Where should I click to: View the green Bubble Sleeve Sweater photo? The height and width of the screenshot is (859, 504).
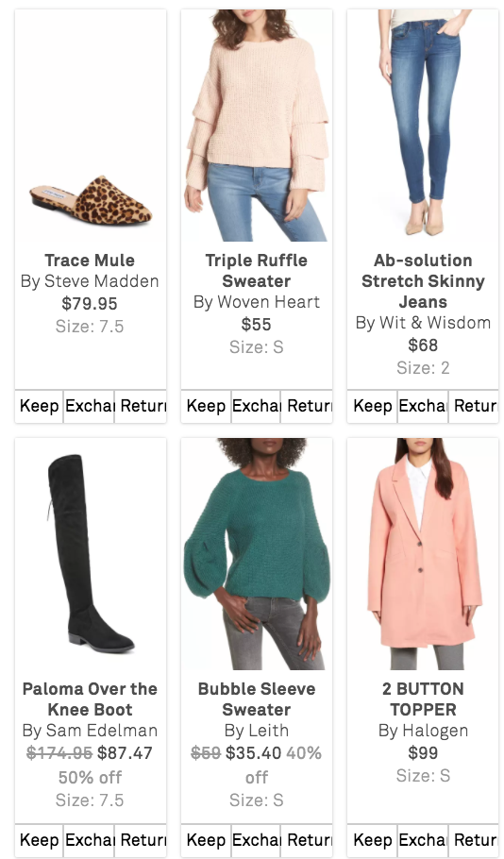click(x=257, y=554)
